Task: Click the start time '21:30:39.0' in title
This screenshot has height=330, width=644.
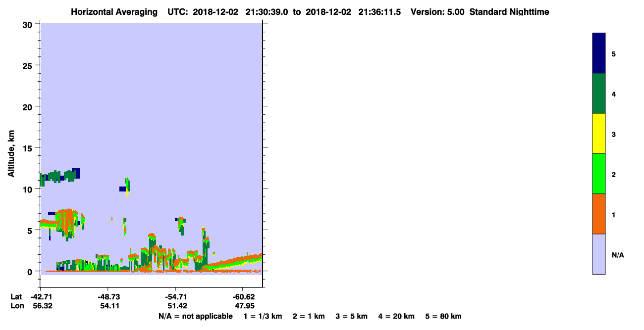Action: coord(266,12)
